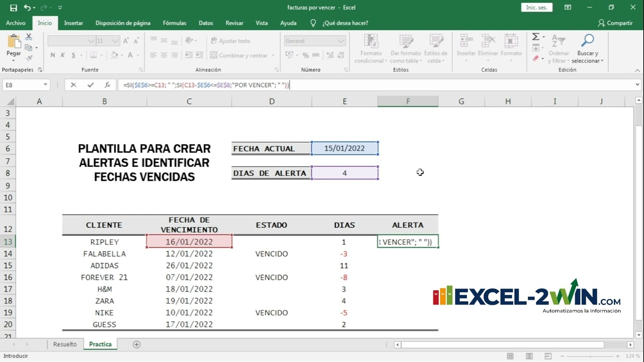Click the Buscar y seleccionar magnifier icon

pos(587,41)
